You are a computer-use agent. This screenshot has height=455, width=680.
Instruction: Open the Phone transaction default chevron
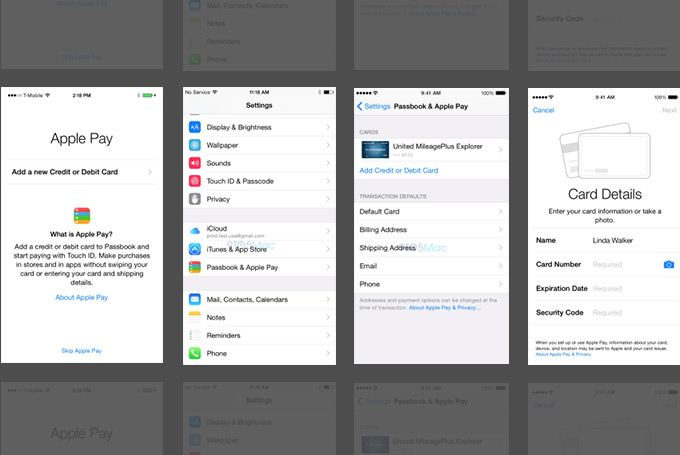coord(500,284)
